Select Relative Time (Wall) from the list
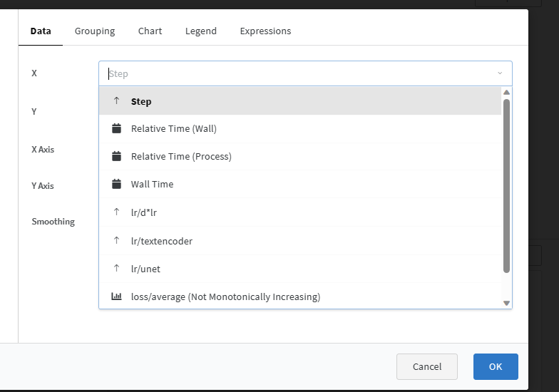This screenshot has width=559, height=392. click(x=300, y=128)
